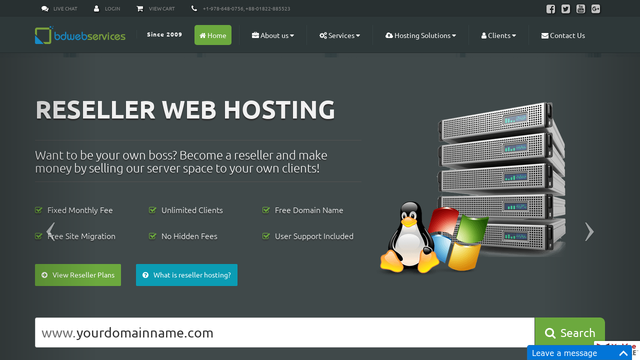Open the Twitter social icon
Image resolution: width=640 pixels, height=360 pixels.
(x=565, y=9)
